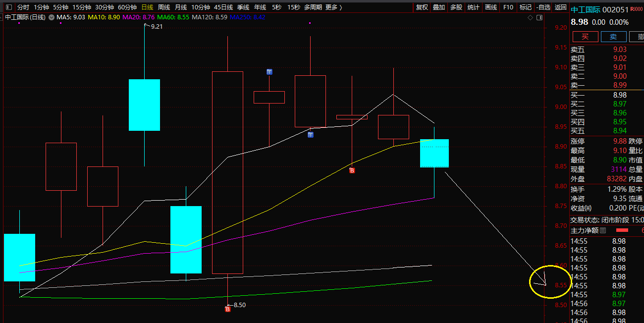Image resolution: width=644 pixels, height=323 pixels.
Task: Click the MA120: 8.59 label
Action: pos(210,17)
